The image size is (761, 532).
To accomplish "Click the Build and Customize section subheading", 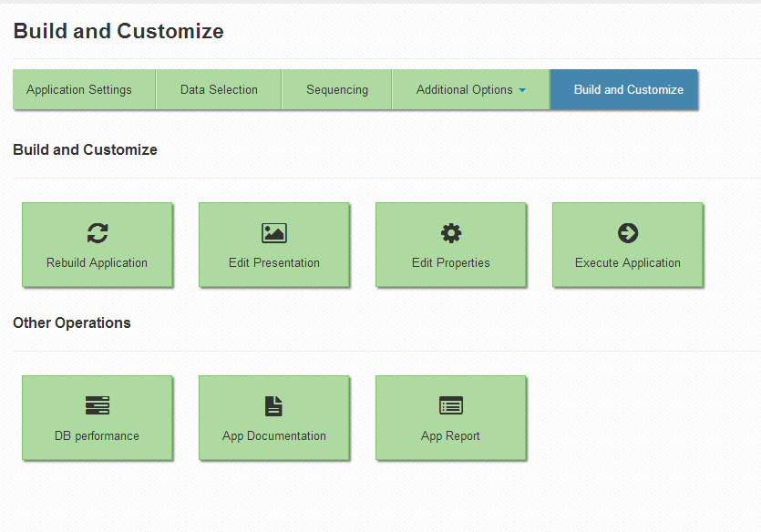I will pos(85,149).
